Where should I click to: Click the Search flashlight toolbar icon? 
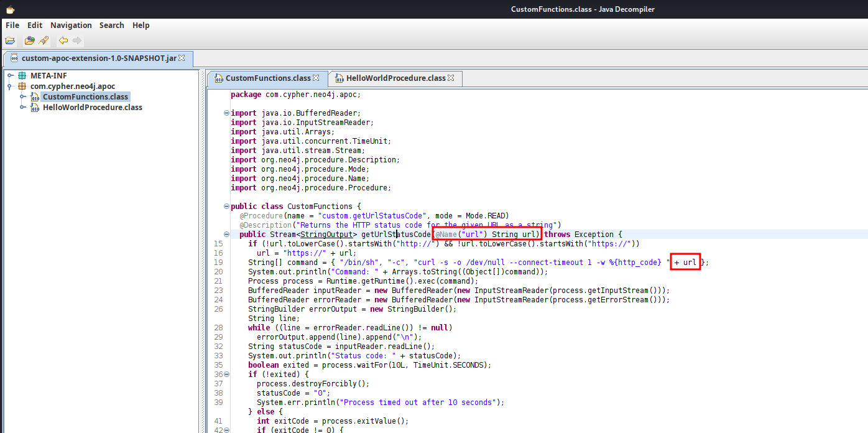[44, 41]
